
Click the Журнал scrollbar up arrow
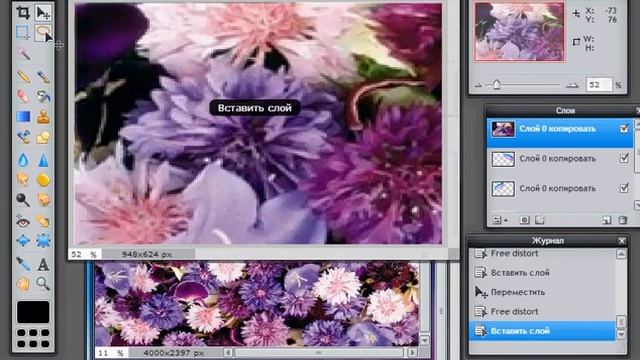point(621,254)
